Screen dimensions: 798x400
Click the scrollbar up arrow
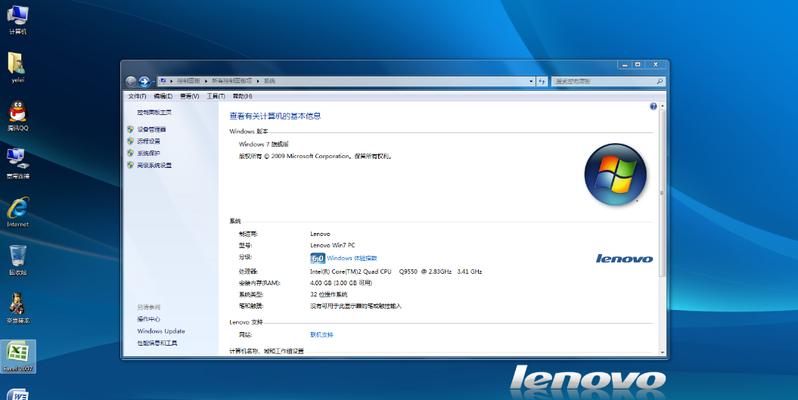coord(662,106)
